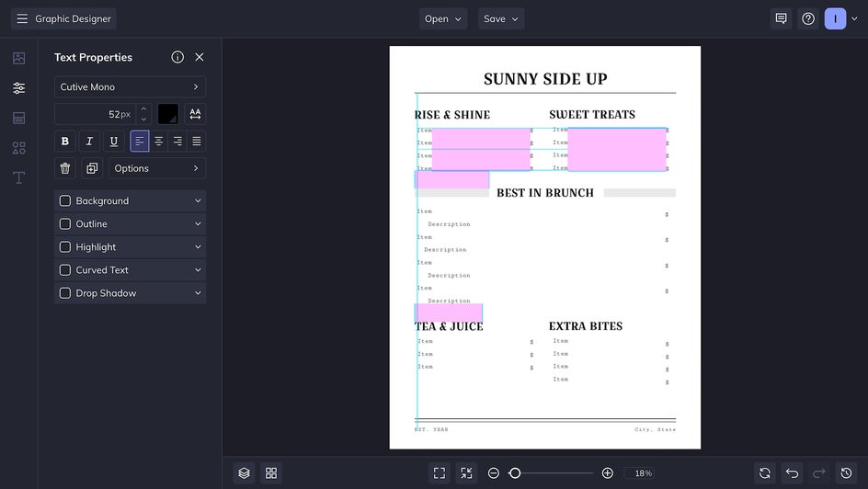Image resolution: width=868 pixels, height=489 pixels.
Task: Select the RISE & SHINE heading
Action: pos(452,115)
